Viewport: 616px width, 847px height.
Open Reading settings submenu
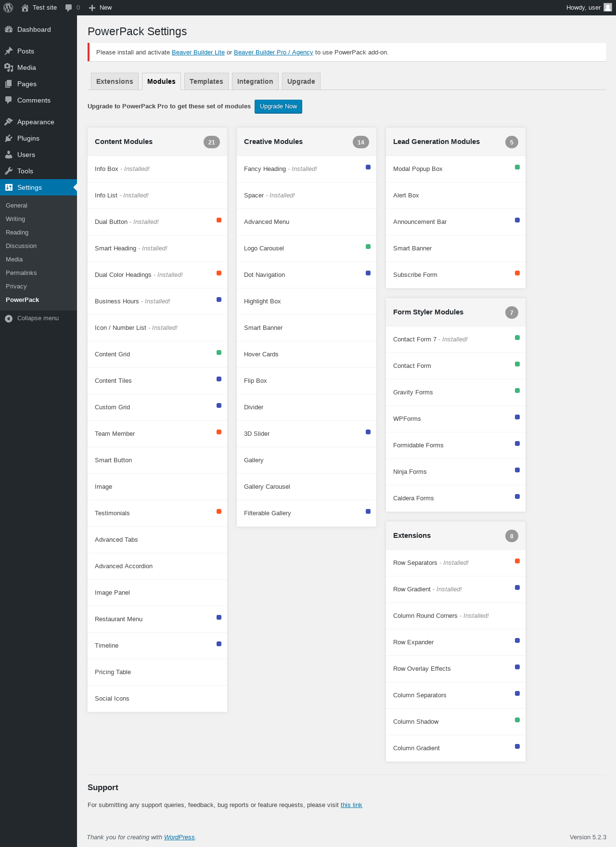point(17,232)
